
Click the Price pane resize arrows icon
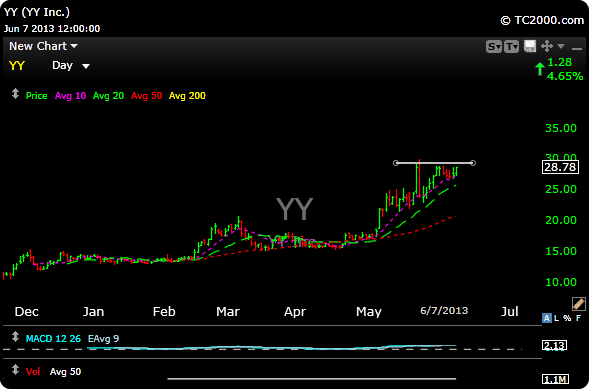[15, 94]
